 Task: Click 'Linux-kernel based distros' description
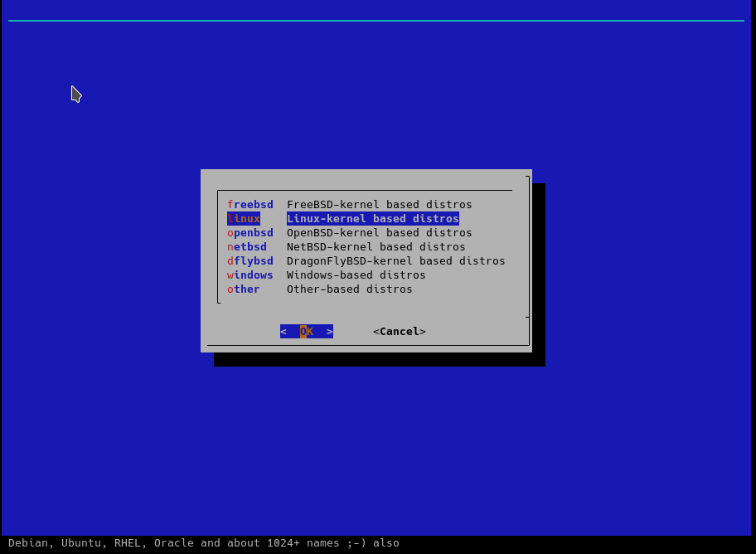pos(373,219)
